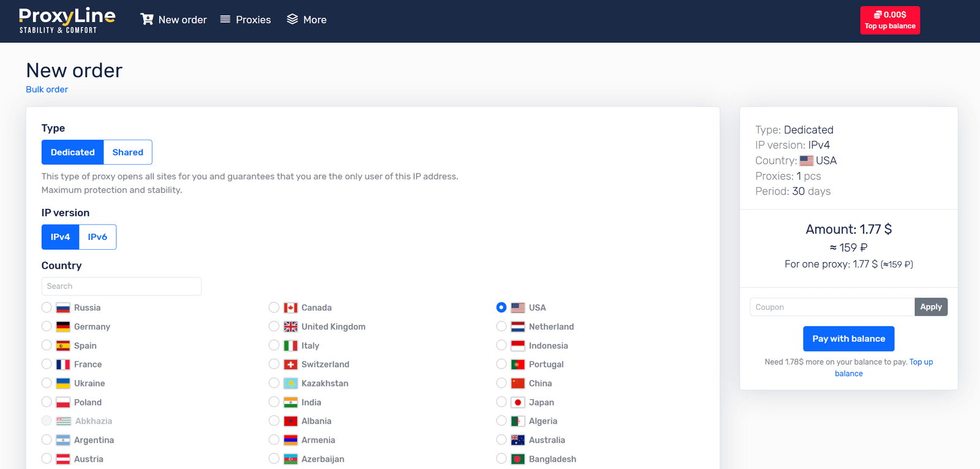Screen dimensions: 980x469
Task: Switch IP version to IPv4
Action: pyautogui.click(x=61, y=237)
